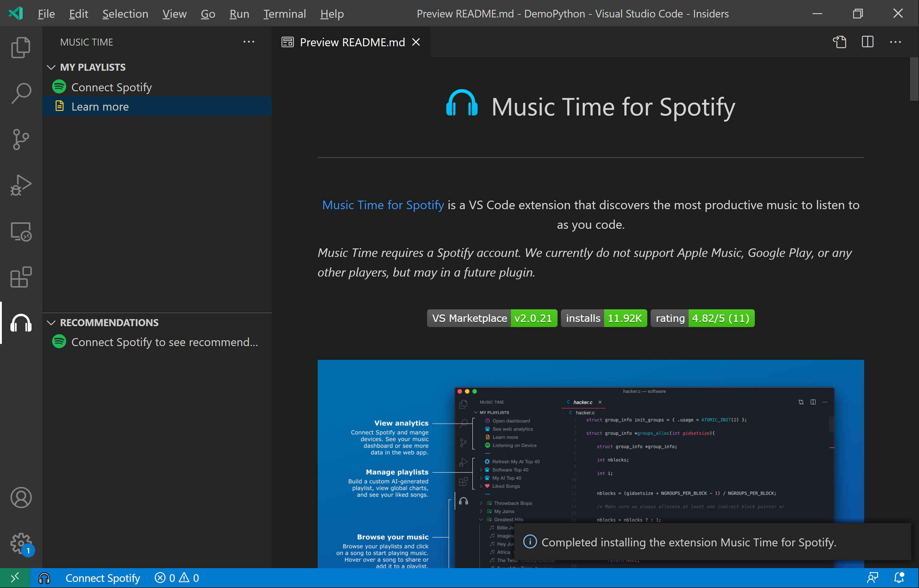
Task: Open the Music Time for Spotify link
Action: click(x=383, y=205)
